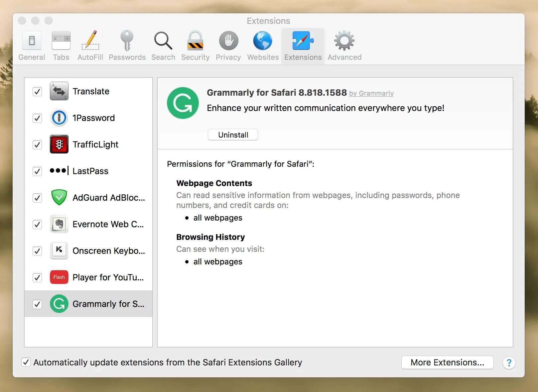The width and height of the screenshot is (538, 392).
Task: Open More Extensions gallery
Action: tap(447, 362)
